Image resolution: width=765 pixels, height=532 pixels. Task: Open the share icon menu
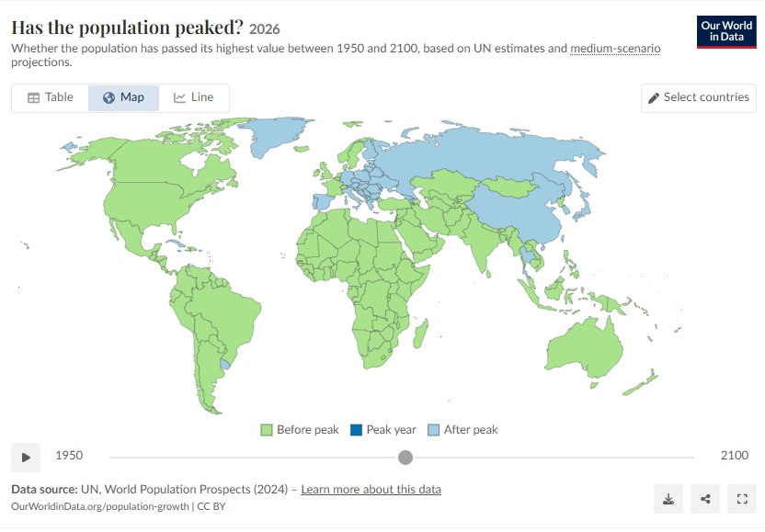pyautogui.click(x=705, y=499)
